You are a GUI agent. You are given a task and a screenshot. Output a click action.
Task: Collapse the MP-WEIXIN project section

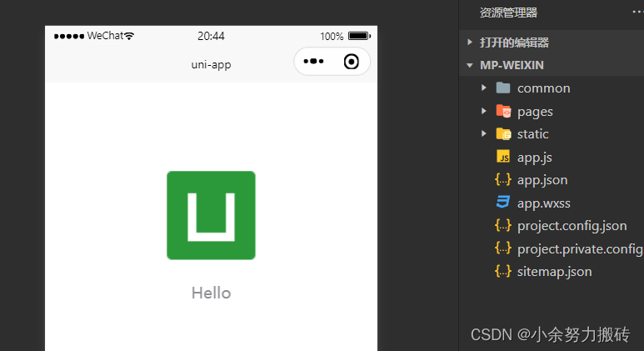coord(469,65)
